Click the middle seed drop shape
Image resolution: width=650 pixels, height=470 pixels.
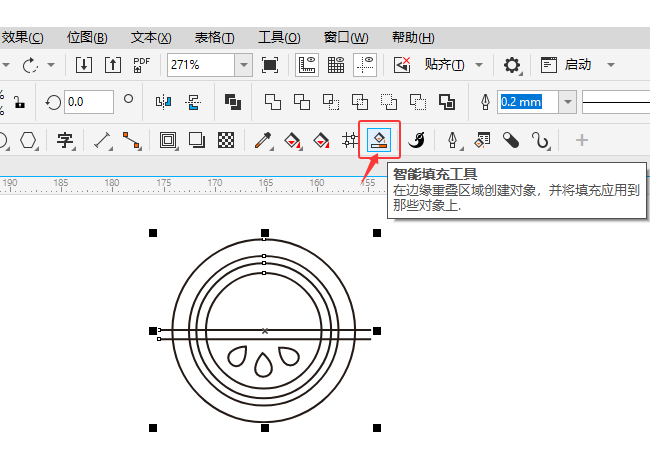tap(263, 365)
